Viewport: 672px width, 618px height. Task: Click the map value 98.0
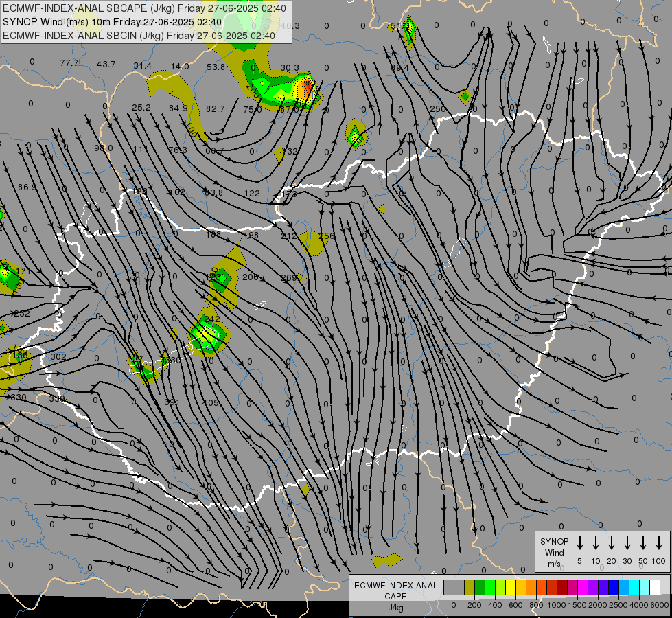(103, 148)
